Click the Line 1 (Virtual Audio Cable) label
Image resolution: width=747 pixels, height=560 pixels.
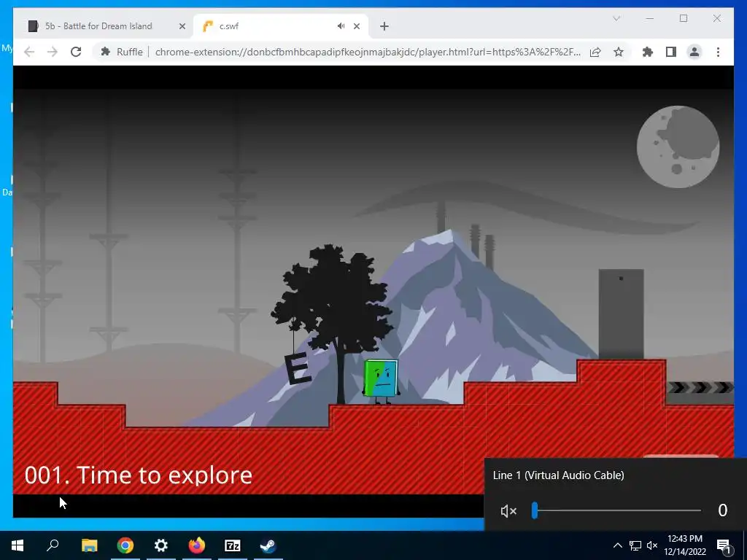tap(558, 475)
